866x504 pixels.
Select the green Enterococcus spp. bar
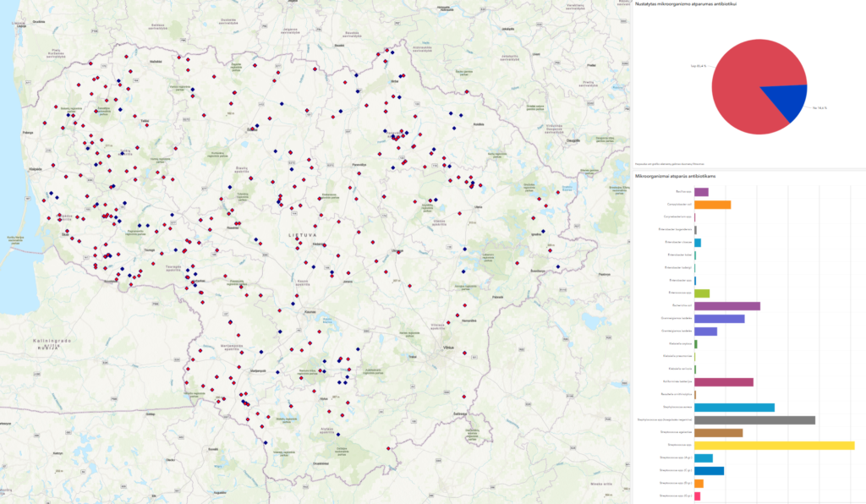tap(701, 293)
